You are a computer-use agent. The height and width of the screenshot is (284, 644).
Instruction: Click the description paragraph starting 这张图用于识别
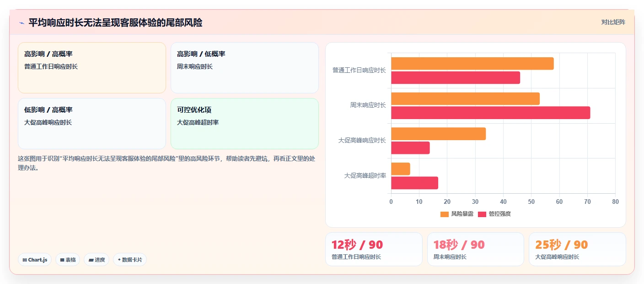click(x=166, y=163)
